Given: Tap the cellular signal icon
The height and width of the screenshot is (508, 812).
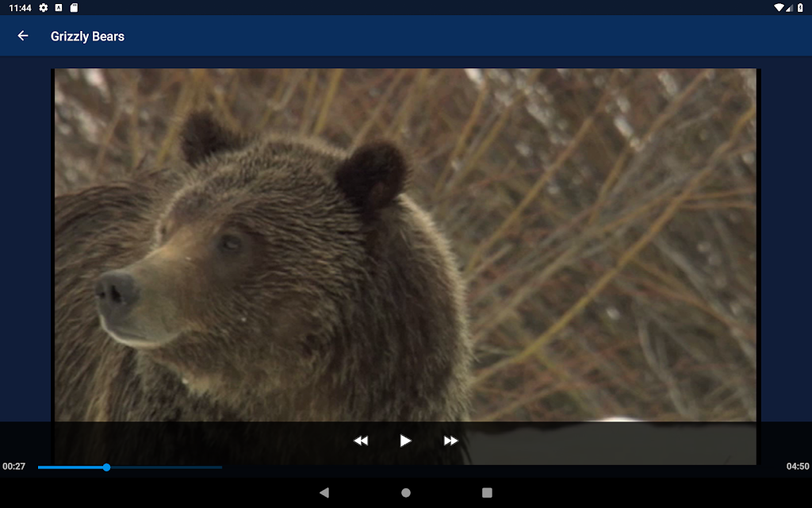Looking at the screenshot, I should pyautogui.click(x=789, y=7).
